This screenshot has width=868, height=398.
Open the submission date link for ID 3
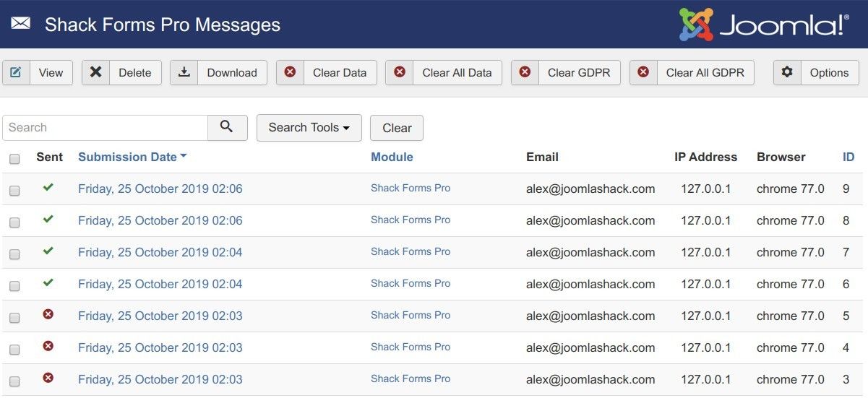tap(160, 379)
